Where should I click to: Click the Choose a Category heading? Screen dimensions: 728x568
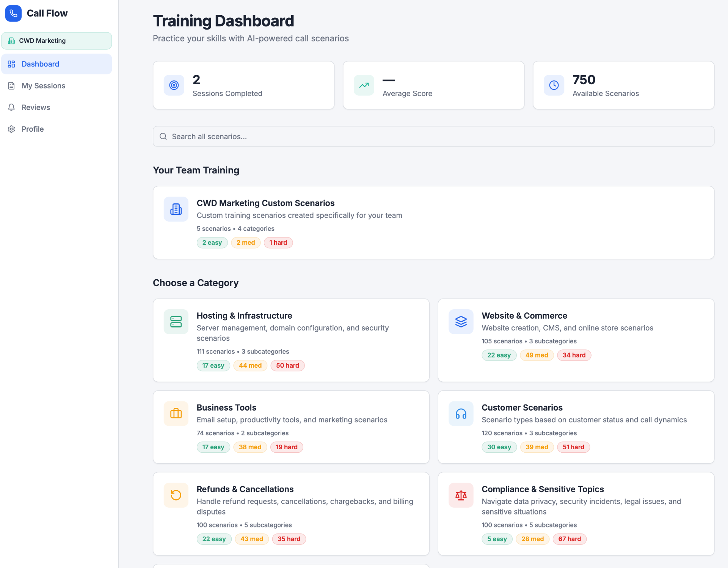tap(196, 283)
